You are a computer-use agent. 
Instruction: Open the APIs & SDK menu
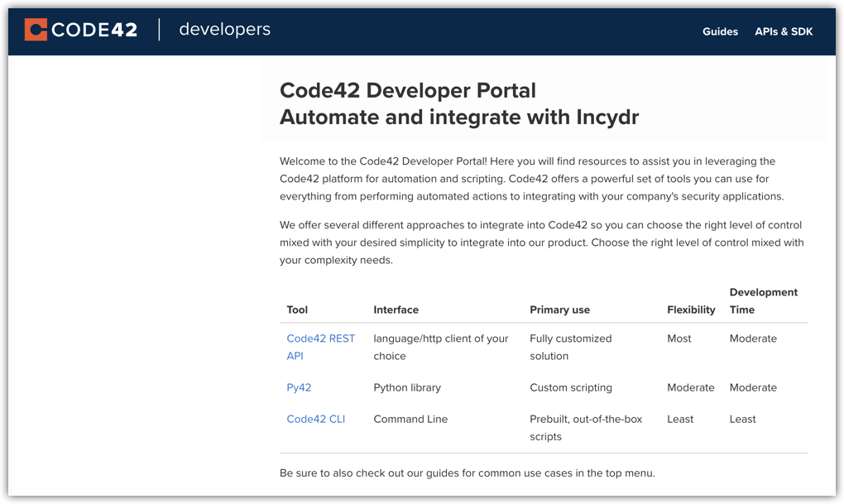783,31
